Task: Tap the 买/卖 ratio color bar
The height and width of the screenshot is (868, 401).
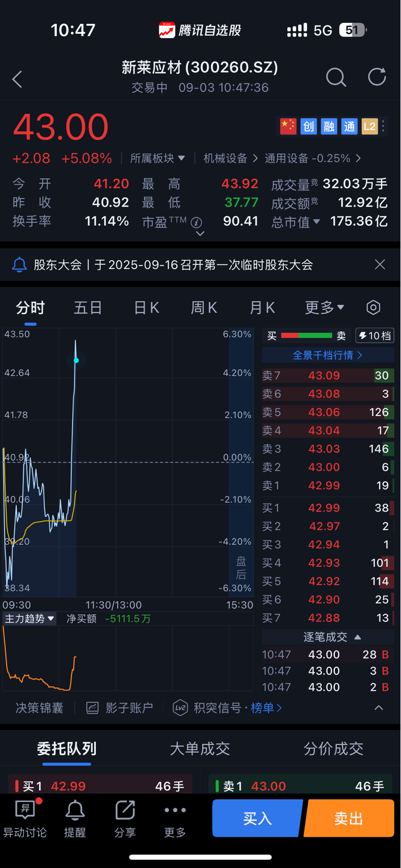Action: [x=307, y=336]
